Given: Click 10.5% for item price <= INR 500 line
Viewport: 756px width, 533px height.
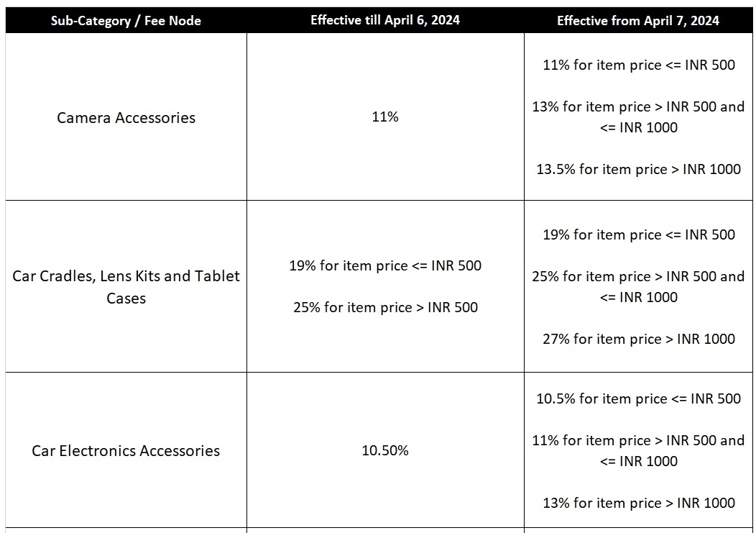Looking at the screenshot, I should click(x=638, y=398).
